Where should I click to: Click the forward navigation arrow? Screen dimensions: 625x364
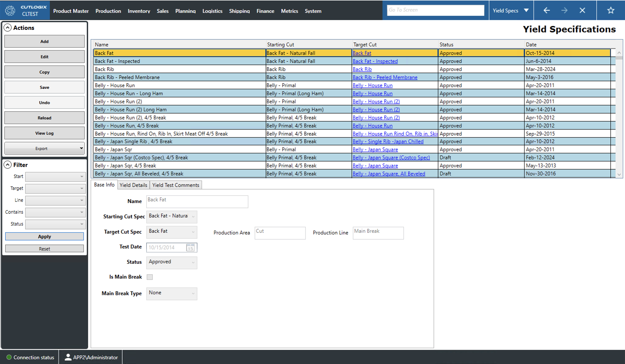click(564, 10)
